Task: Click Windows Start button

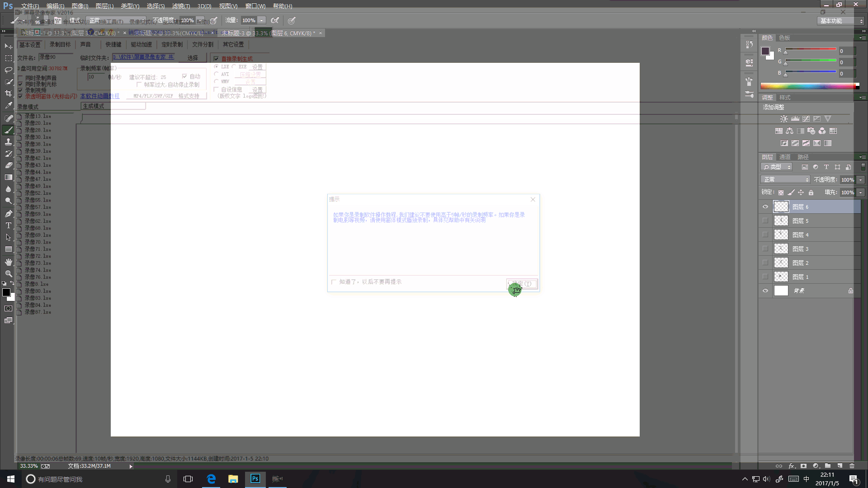Action: pos(11,479)
